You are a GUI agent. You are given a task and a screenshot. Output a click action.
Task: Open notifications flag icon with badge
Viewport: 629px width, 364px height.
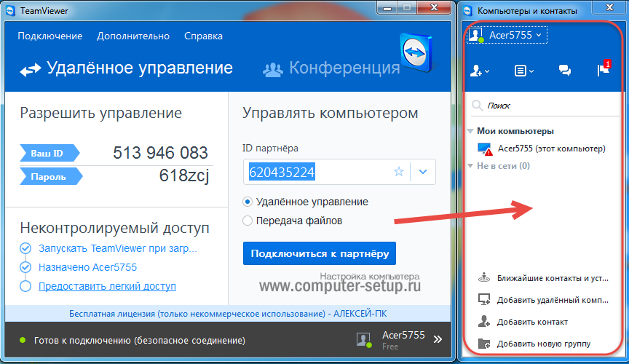(x=604, y=69)
